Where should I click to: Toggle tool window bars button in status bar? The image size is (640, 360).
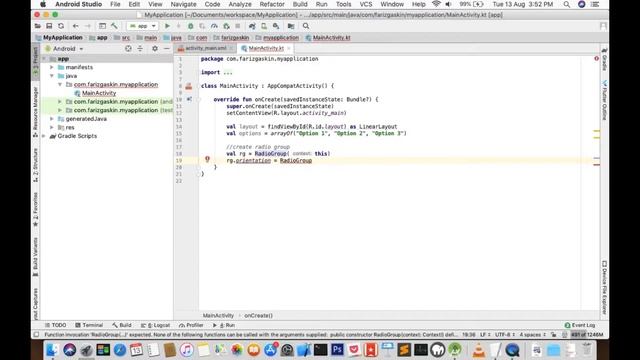click(36, 335)
